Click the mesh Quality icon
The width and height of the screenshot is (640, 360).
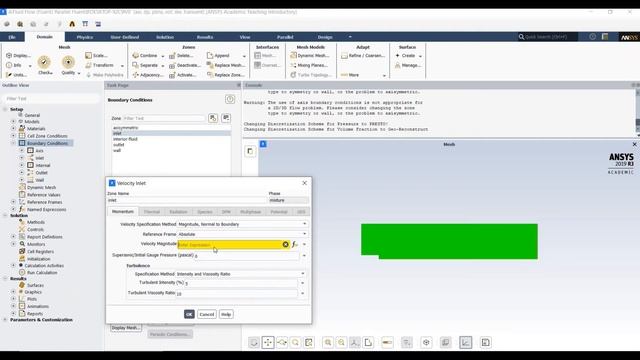tap(68, 62)
